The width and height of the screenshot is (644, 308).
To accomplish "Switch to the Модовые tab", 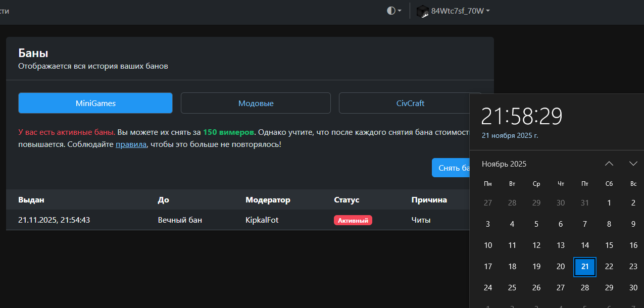I will (x=256, y=103).
